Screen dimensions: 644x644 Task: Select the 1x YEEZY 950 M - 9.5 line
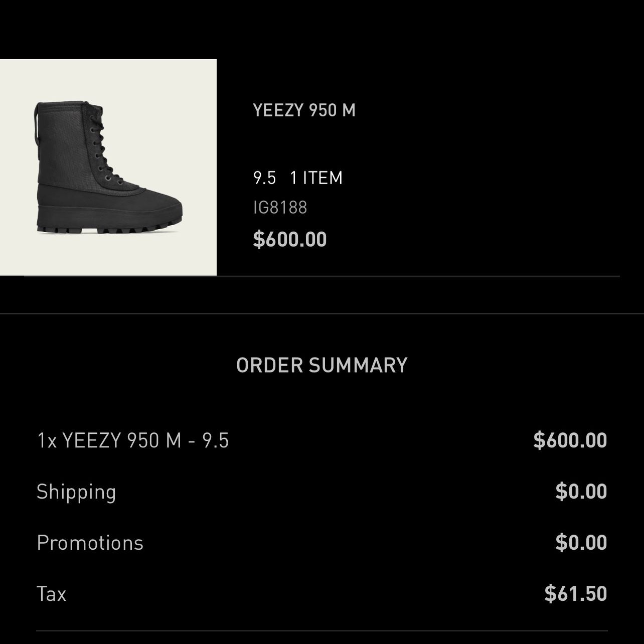pyautogui.click(x=133, y=440)
